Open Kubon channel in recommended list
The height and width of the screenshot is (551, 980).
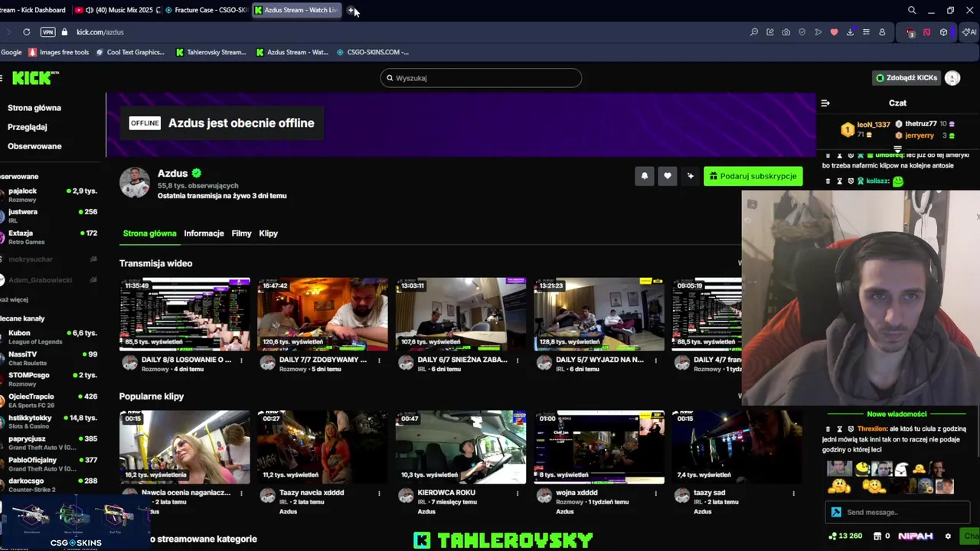(x=50, y=337)
